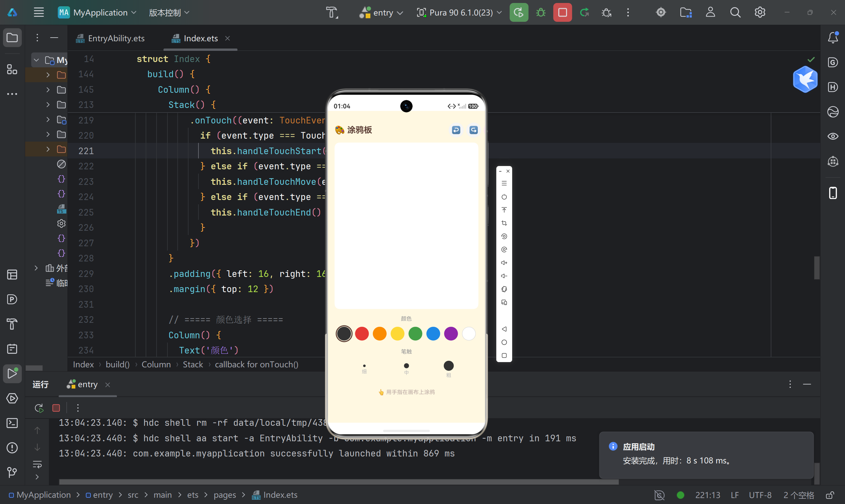Screen dimensions: 845x504
Task: Open the Notifications bell icon
Action: coord(833,37)
